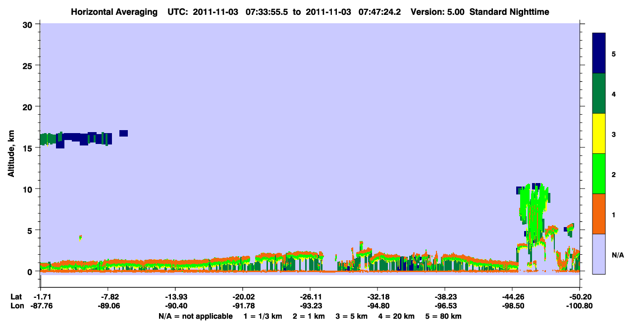
Task: Click the y-axis tick label '25'
Action: point(28,65)
